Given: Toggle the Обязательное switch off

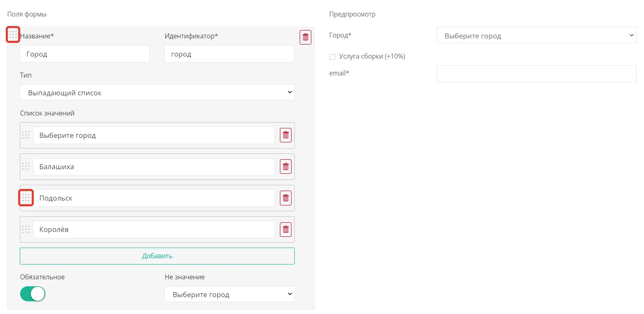Looking at the screenshot, I should (33, 294).
